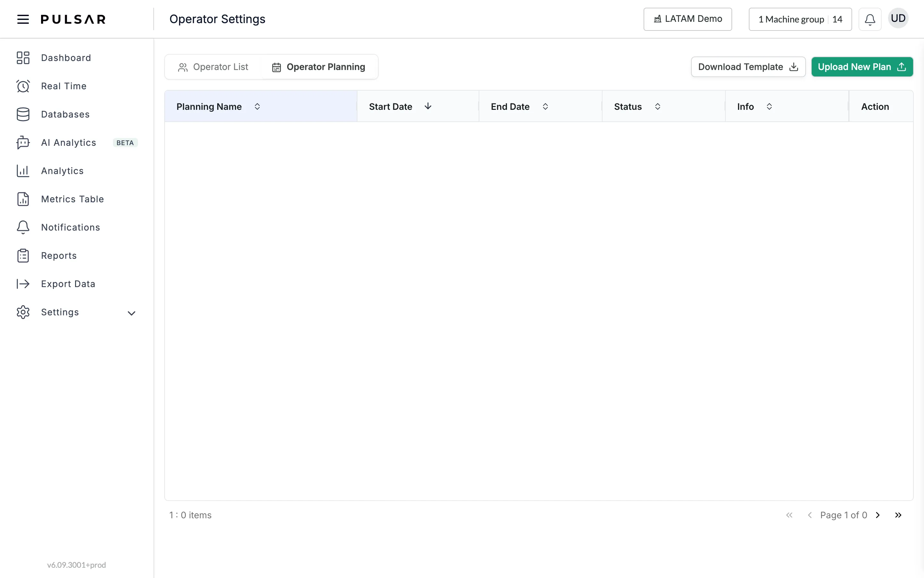Image resolution: width=924 pixels, height=578 pixels.
Task: Open the UD user avatar
Action: point(898,18)
